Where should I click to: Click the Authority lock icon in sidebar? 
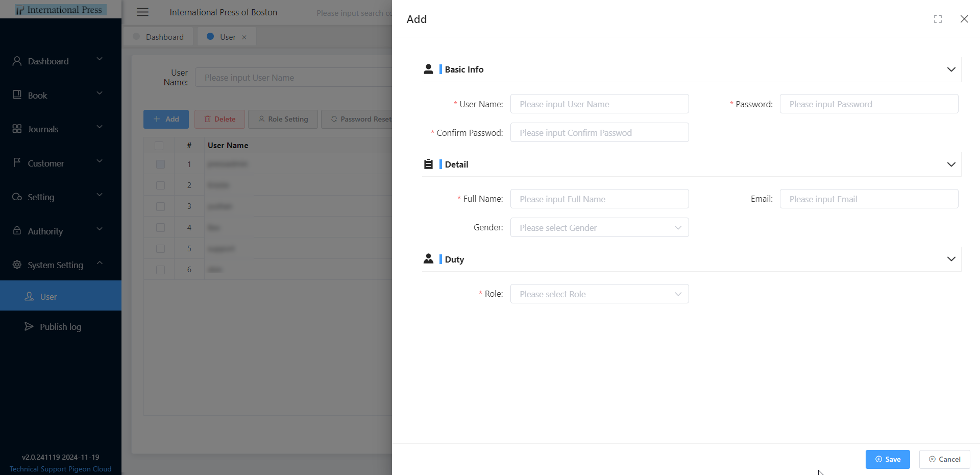17,230
